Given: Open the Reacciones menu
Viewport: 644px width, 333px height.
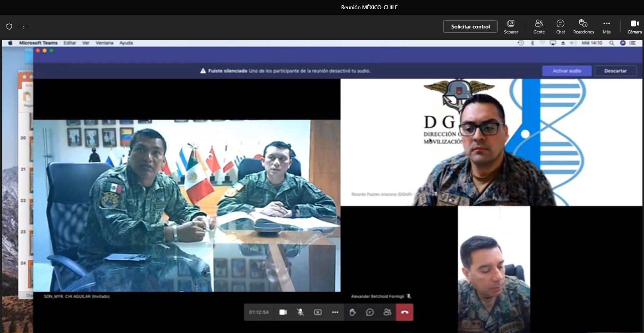Looking at the screenshot, I should tap(583, 27).
